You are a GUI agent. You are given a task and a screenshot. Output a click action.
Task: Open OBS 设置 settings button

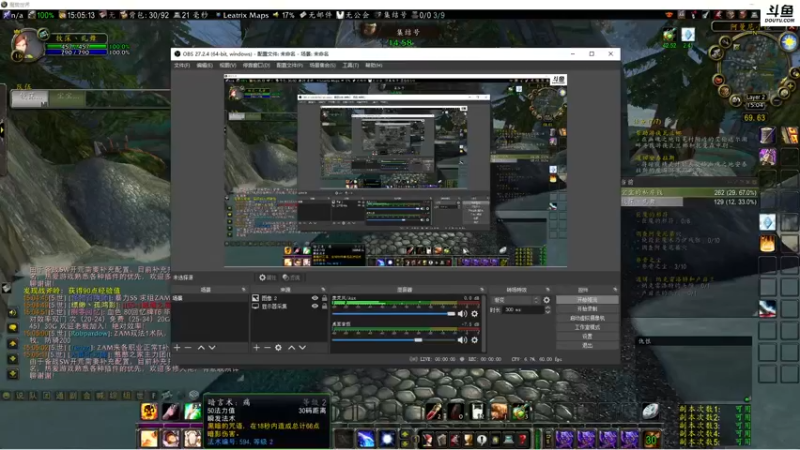pos(587,337)
